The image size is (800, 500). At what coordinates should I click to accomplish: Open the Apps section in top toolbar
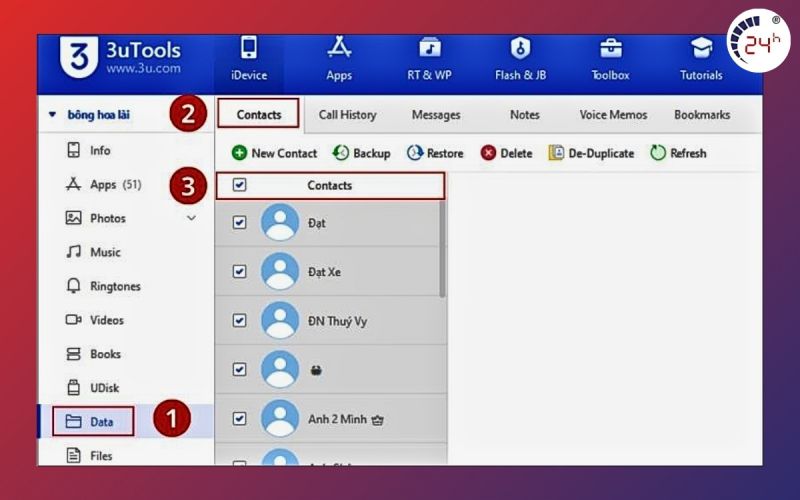pos(339,58)
